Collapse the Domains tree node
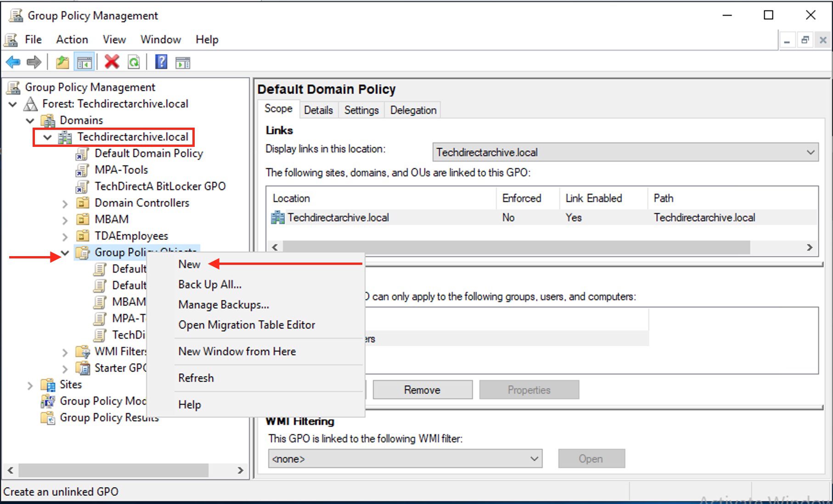The height and width of the screenshot is (504, 833). [x=30, y=121]
